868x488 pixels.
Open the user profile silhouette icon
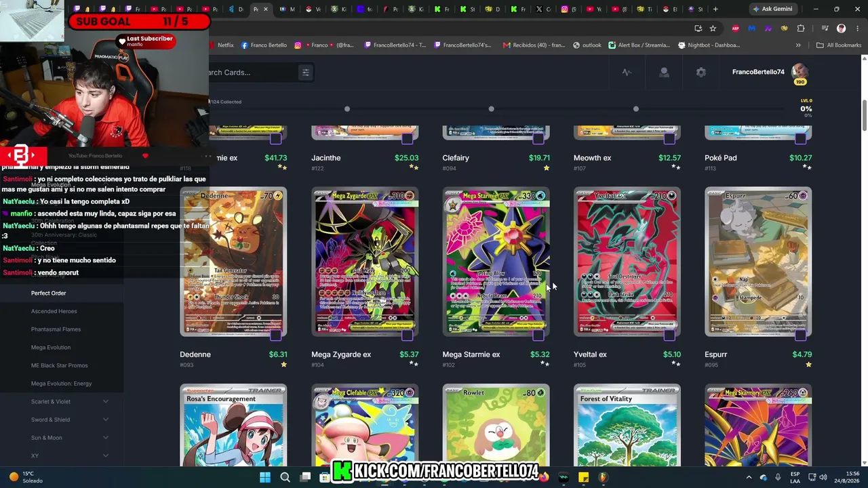click(664, 73)
